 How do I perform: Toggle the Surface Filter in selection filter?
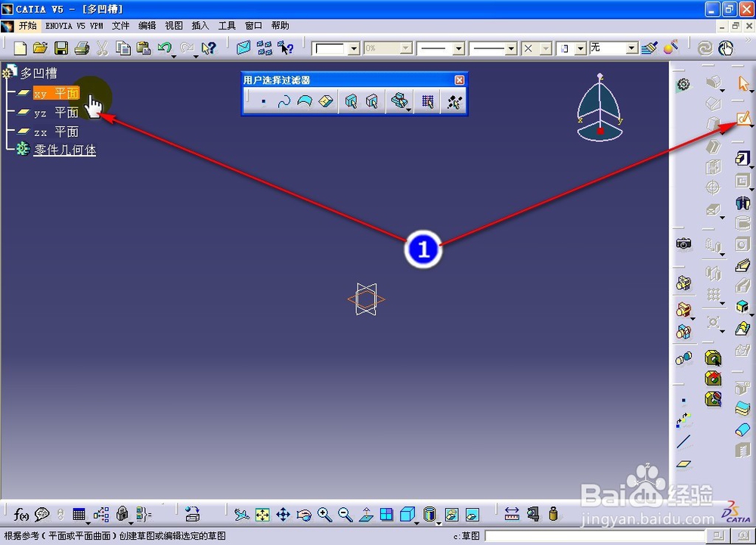(x=305, y=101)
